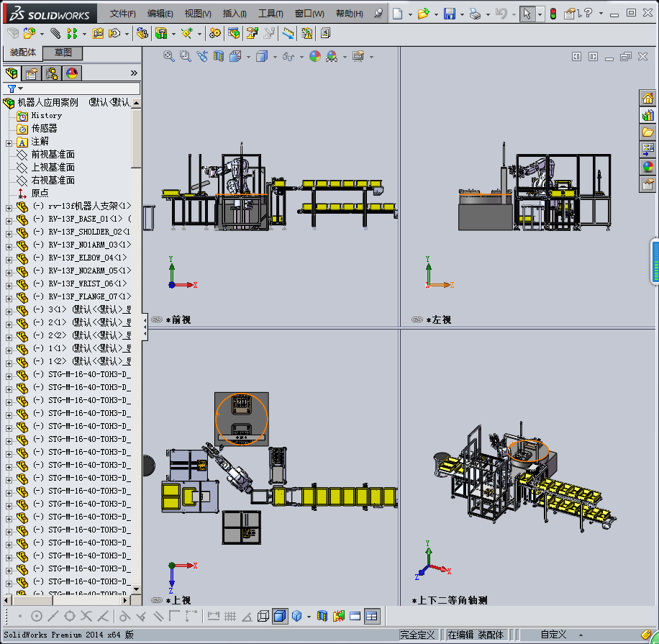
Task: Open the 工具 menu
Action: click(x=271, y=14)
